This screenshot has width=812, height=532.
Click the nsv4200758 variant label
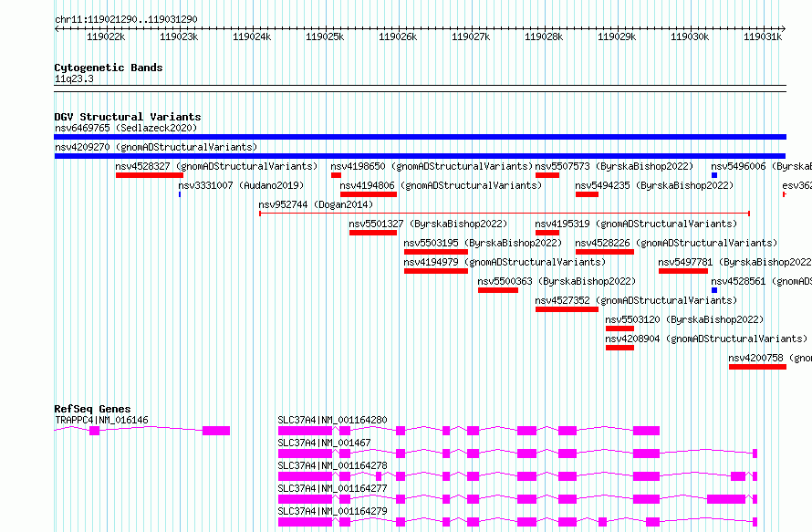[770, 358]
